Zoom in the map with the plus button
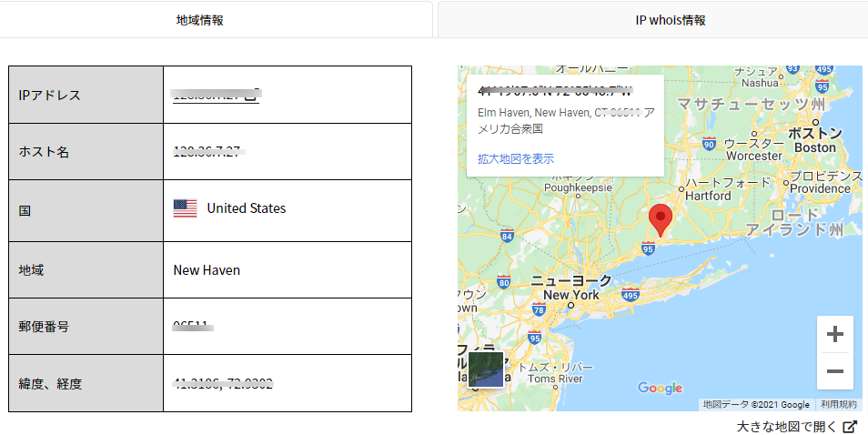 834,334
